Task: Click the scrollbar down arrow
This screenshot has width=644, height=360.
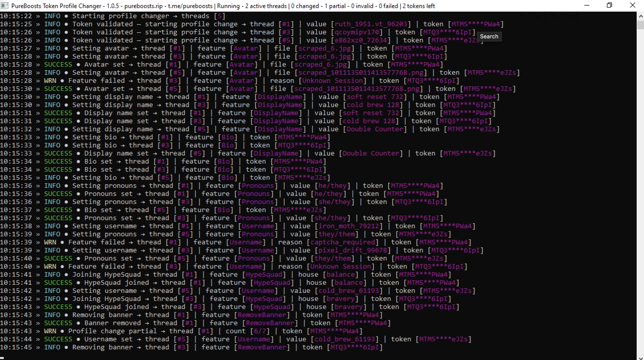Action: [x=640, y=357]
